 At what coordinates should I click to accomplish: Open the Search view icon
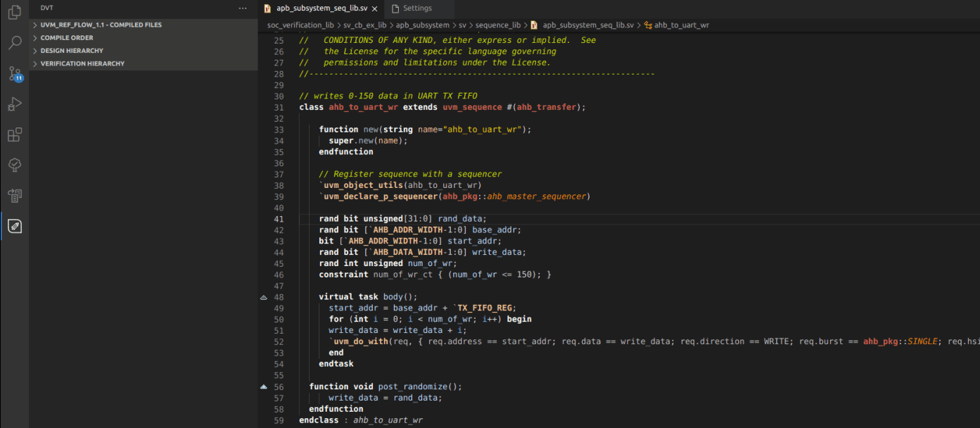coord(14,43)
